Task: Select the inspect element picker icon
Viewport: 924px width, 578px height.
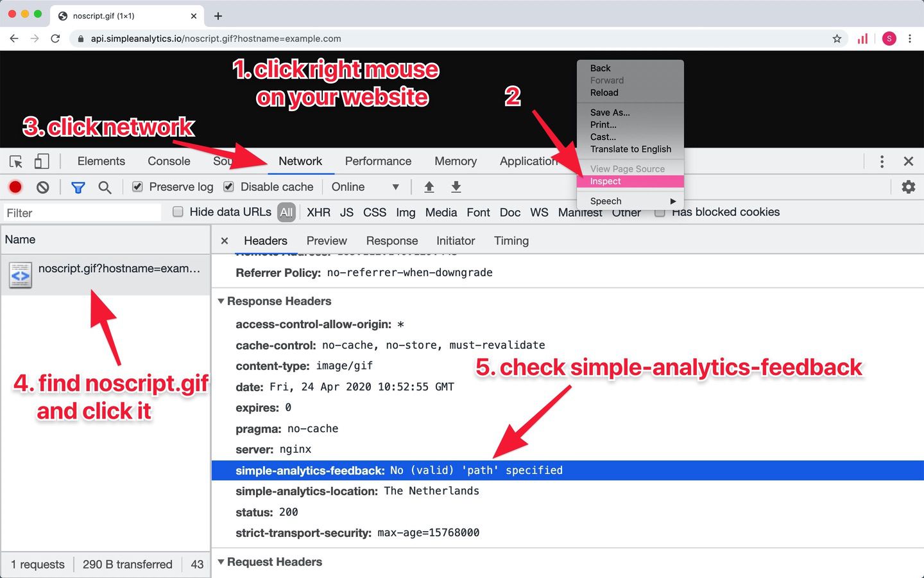Action: click(16, 161)
